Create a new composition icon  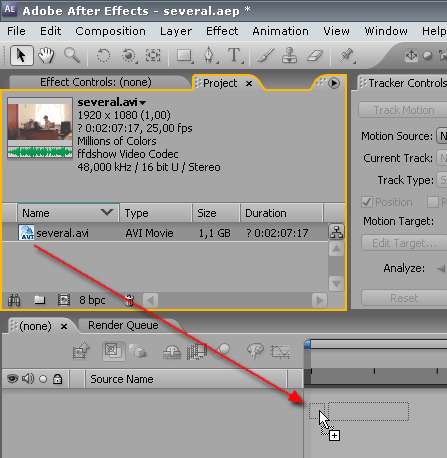pyautogui.click(x=64, y=300)
